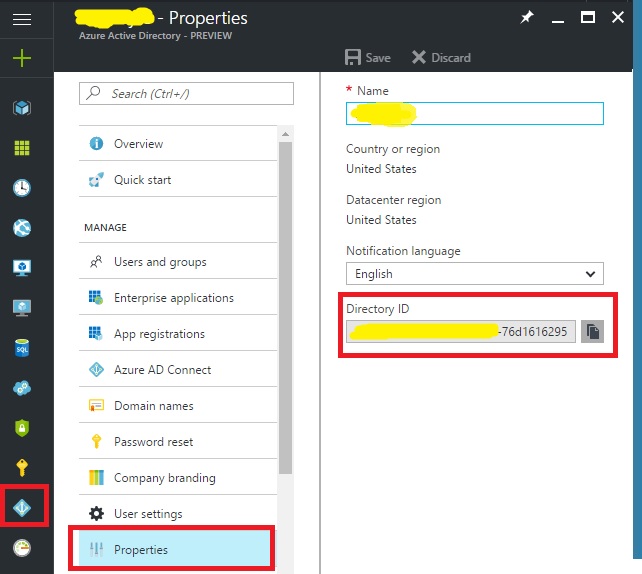Click menu scrollbar up arrow

coord(285,134)
